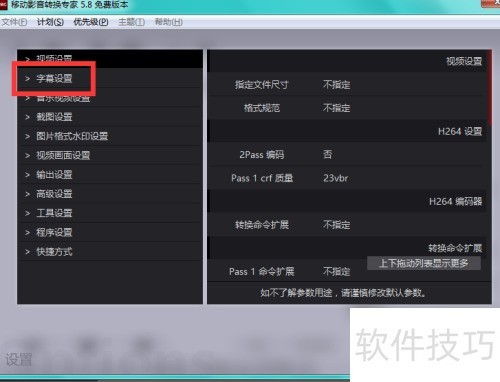Click the 上下拖动列表显示更多 hint button
Screen dimensions: 500x382
coord(424,263)
